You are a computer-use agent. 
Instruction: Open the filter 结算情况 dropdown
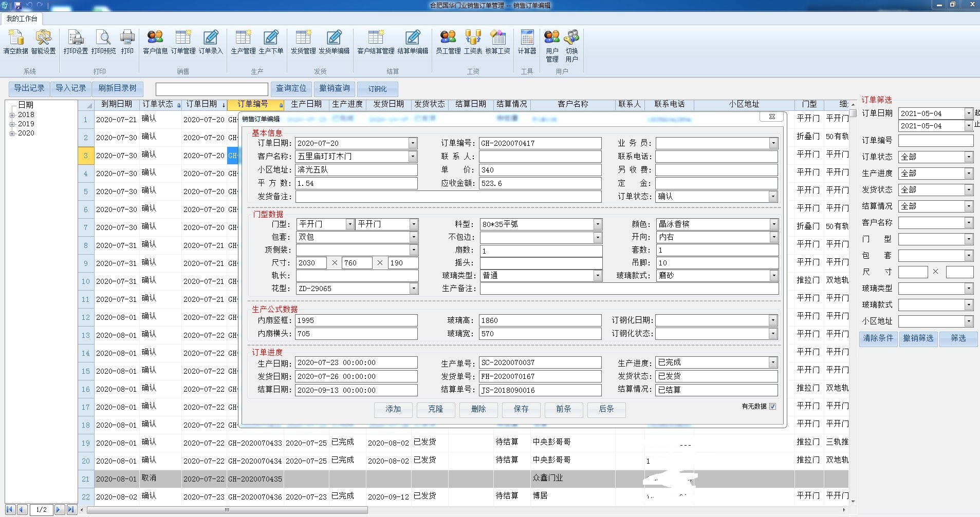(969, 206)
